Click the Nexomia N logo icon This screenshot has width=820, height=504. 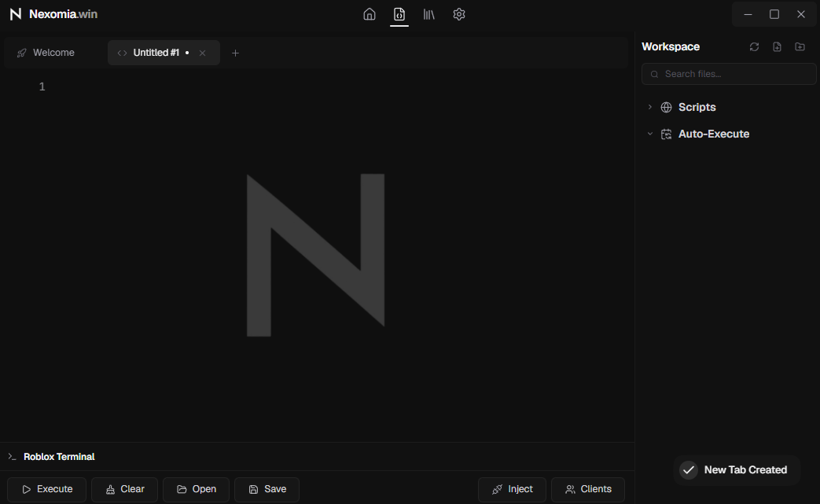[x=16, y=14]
